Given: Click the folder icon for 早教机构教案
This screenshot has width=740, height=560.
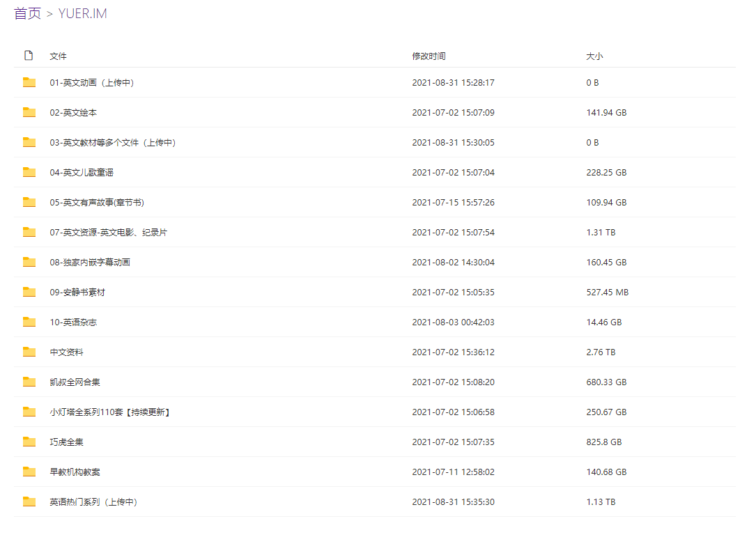Looking at the screenshot, I should coord(29,472).
